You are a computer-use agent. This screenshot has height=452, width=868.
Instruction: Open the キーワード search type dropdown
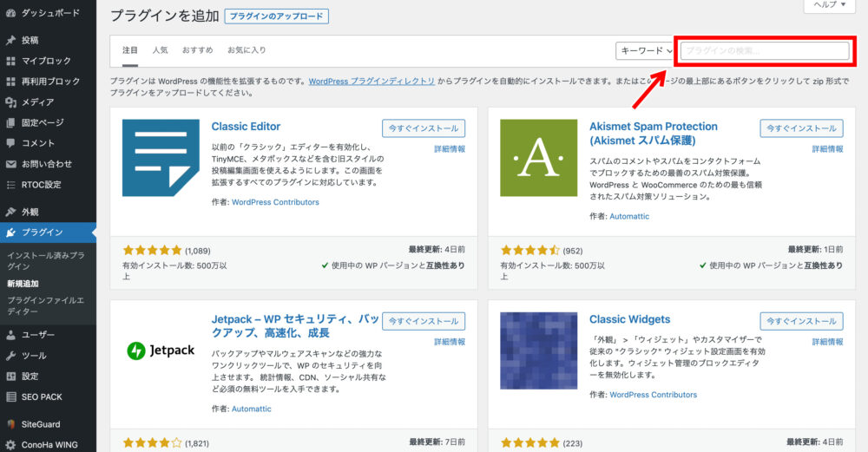644,51
